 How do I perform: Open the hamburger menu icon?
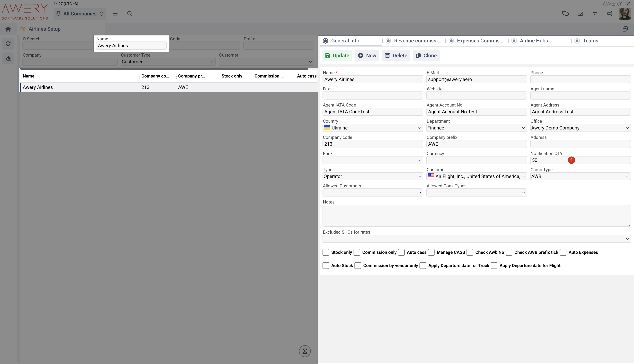[115, 14]
